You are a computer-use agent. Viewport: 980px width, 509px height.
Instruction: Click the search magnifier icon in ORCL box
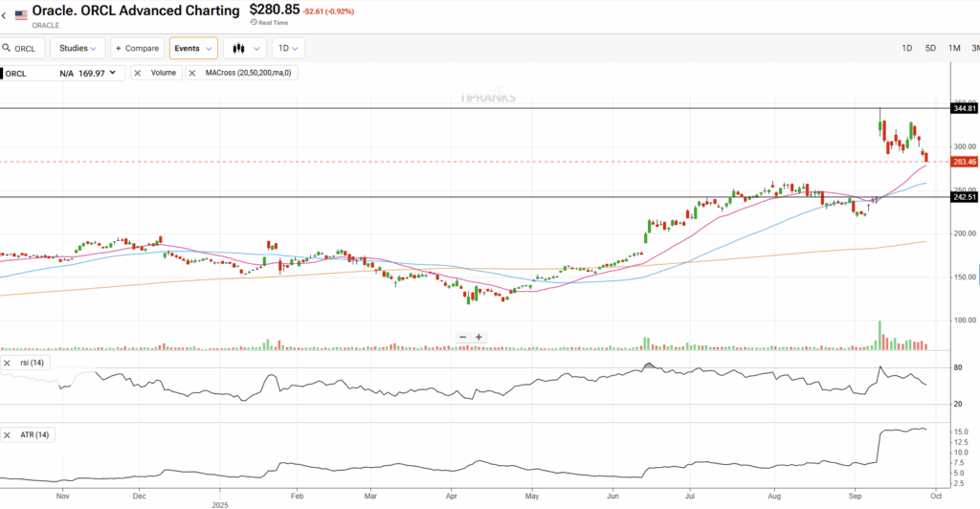tap(7, 48)
